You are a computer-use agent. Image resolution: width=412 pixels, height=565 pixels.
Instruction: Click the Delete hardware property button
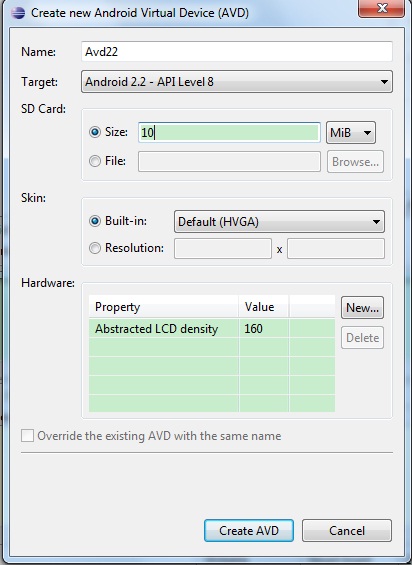362,338
